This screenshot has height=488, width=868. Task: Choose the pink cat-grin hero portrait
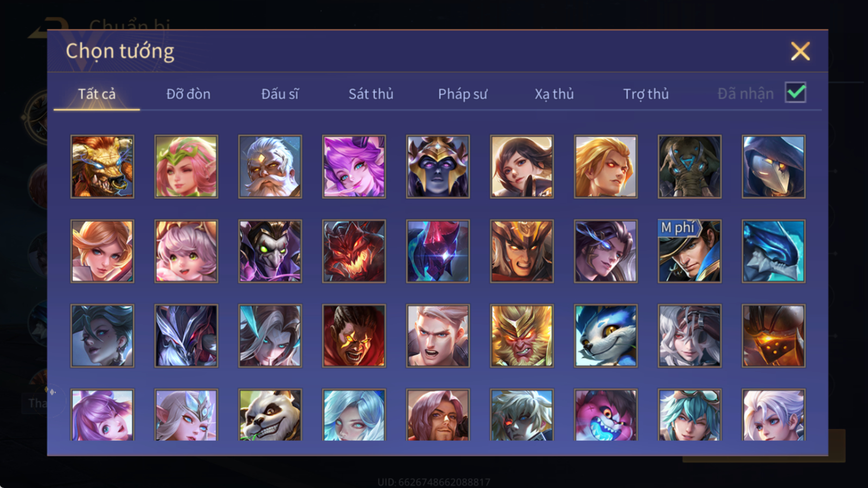(605, 414)
